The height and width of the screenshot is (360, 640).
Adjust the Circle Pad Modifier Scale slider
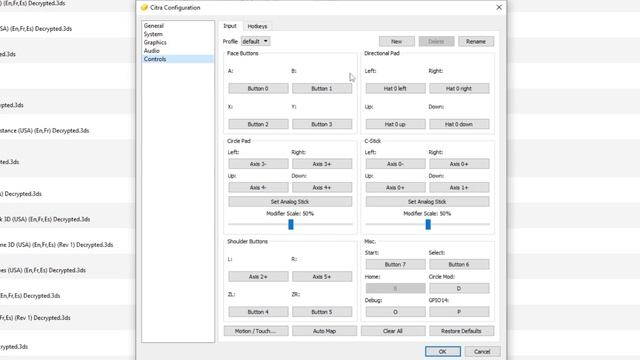tap(291, 224)
